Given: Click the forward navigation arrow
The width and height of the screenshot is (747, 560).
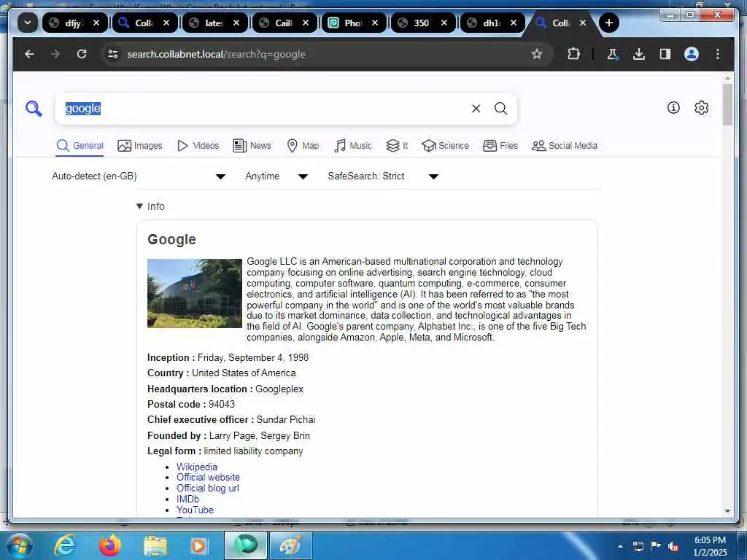Looking at the screenshot, I should click(x=55, y=54).
